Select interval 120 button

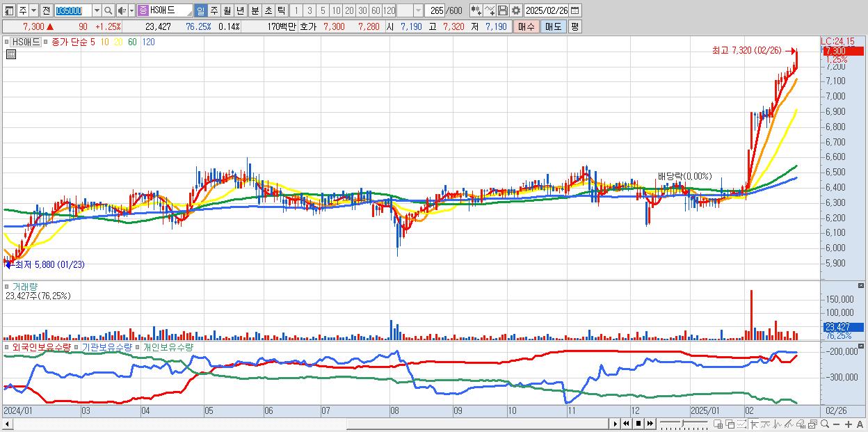pyautogui.click(x=389, y=10)
